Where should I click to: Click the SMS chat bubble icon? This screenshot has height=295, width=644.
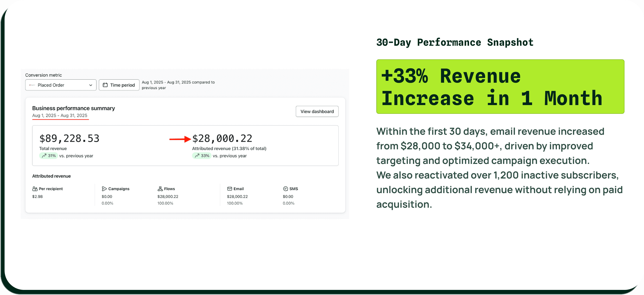[285, 189]
